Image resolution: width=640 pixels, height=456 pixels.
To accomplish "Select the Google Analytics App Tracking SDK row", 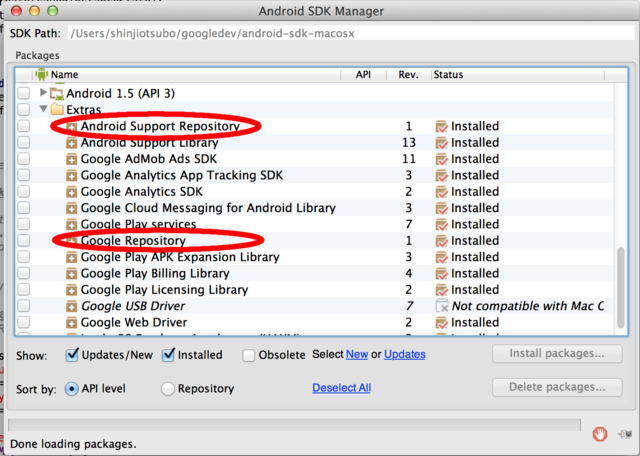I will tap(314, 176).
